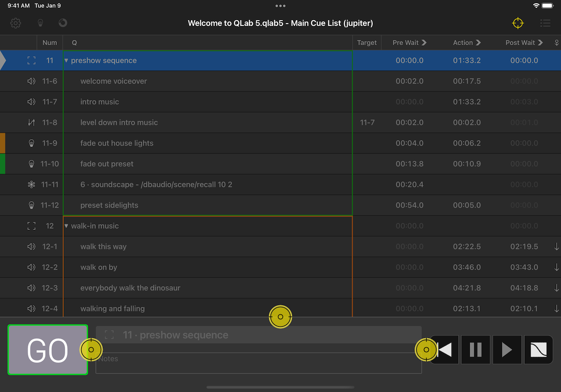Toggle the overrides dial icon top left
The width and height of the screenshot is (561, 392).
pyautogui.click(x=62, y=23)
